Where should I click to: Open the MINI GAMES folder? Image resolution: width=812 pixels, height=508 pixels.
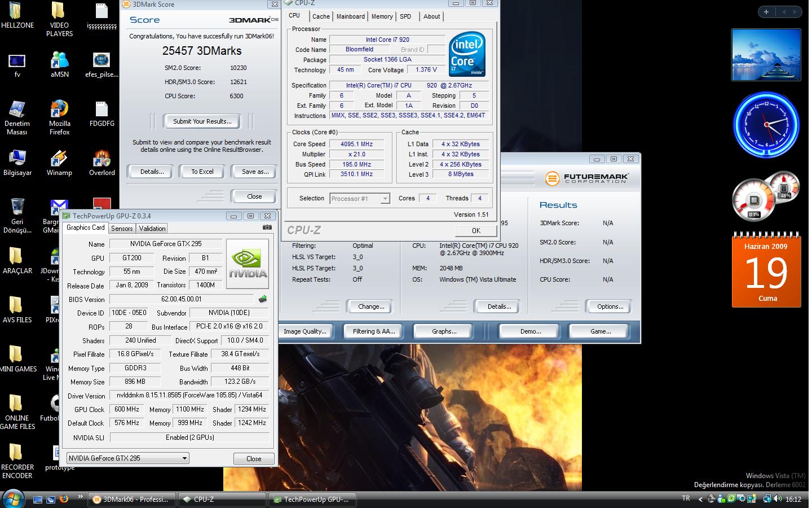pyautogui.click(x=17, y=358)
